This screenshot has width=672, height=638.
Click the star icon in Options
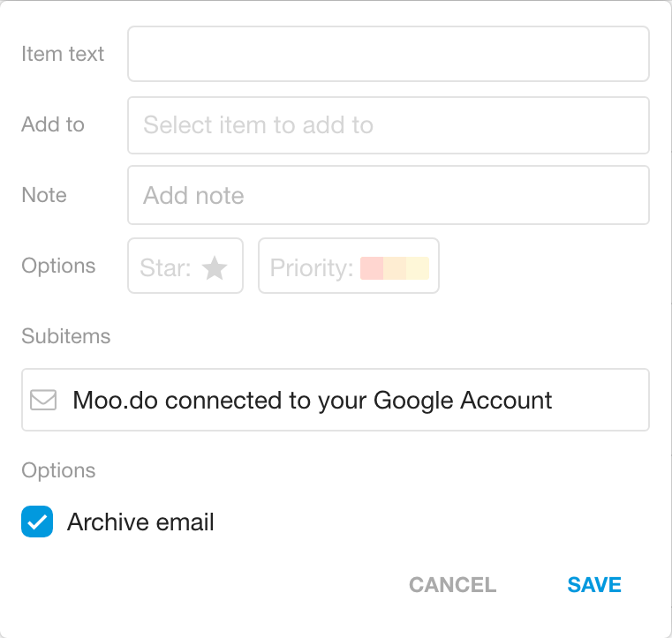point(215,268)
